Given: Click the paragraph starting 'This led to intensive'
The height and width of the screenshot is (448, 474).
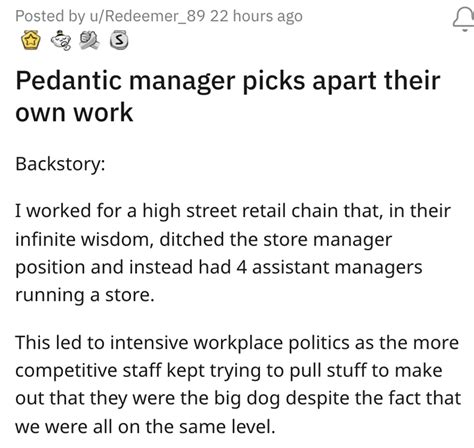Looking at the screenshot, I should point(238,384).
